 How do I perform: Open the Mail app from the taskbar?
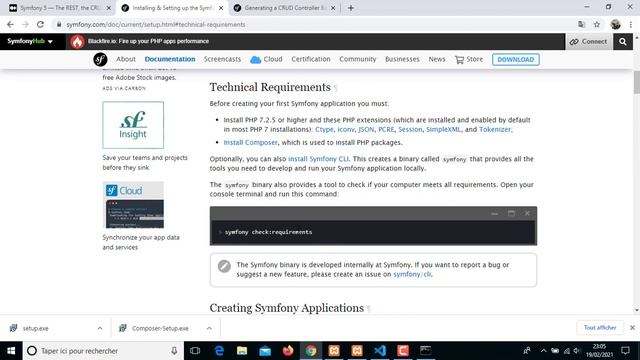tap(265, 351)
